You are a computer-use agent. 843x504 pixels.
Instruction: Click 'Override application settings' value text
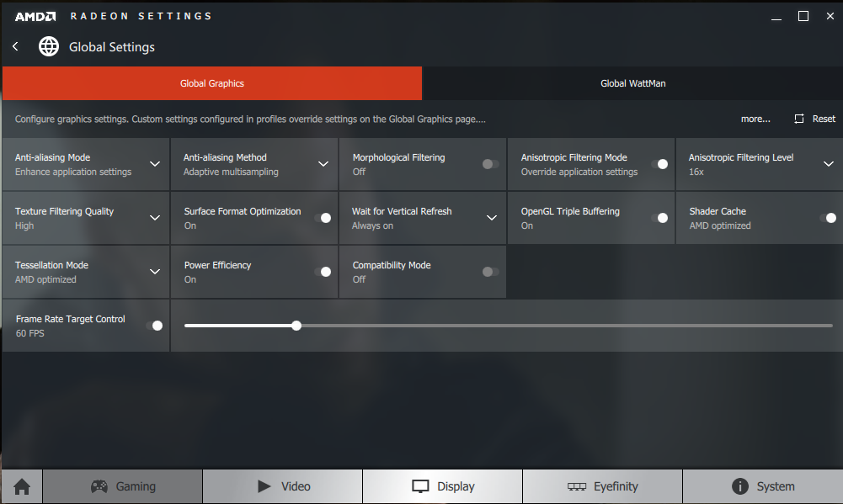pos(579,172)
